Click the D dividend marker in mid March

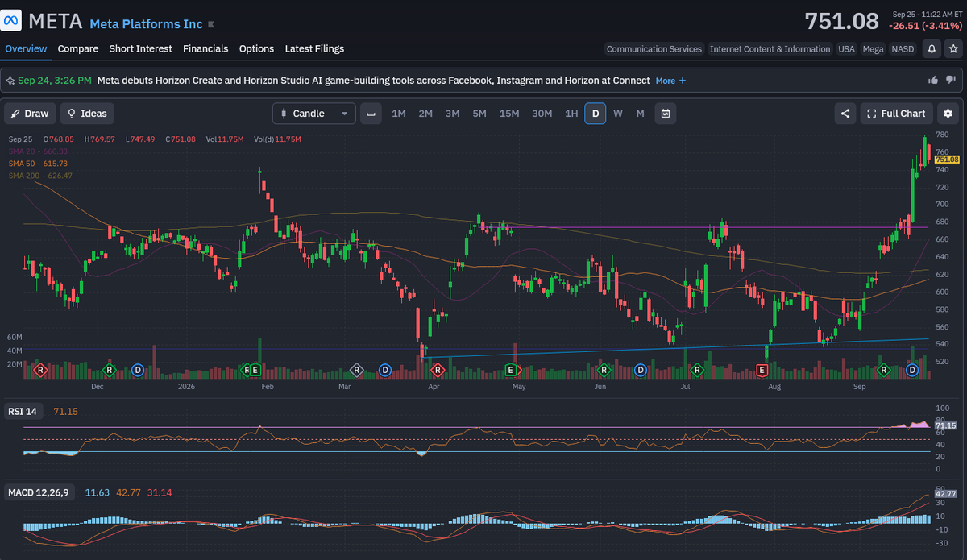click(x=385, y=370)
